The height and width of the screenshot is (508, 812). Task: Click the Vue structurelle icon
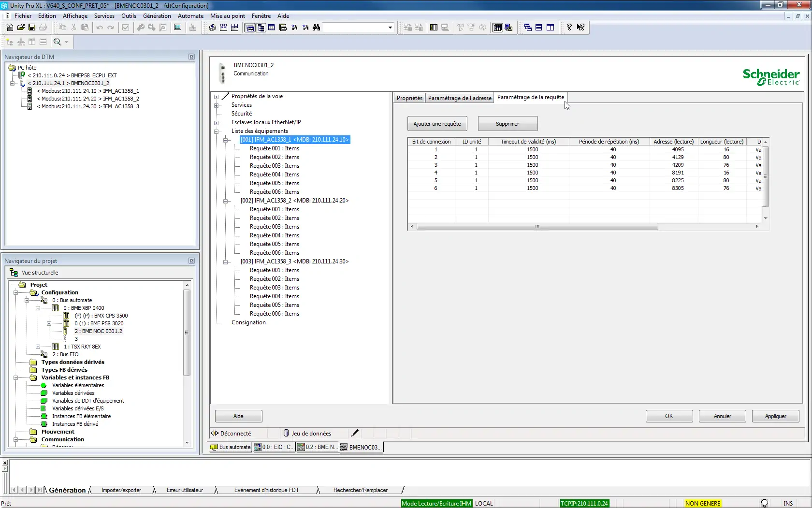pyautogui.click(x=14, y=273)
